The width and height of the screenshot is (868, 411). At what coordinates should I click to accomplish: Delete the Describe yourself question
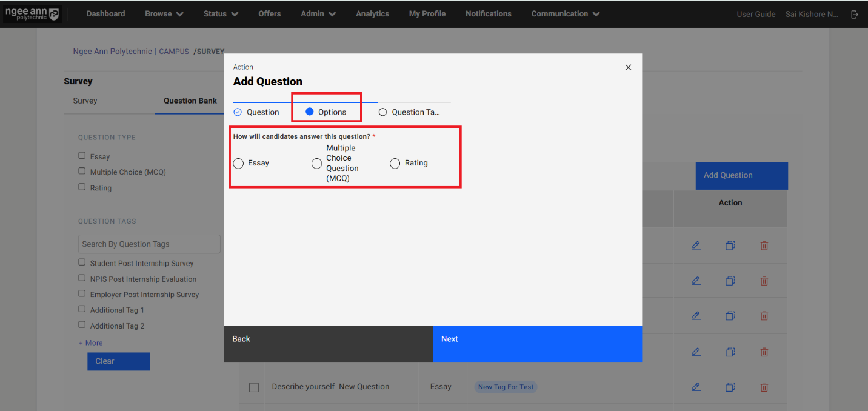(x=764, y=387)
